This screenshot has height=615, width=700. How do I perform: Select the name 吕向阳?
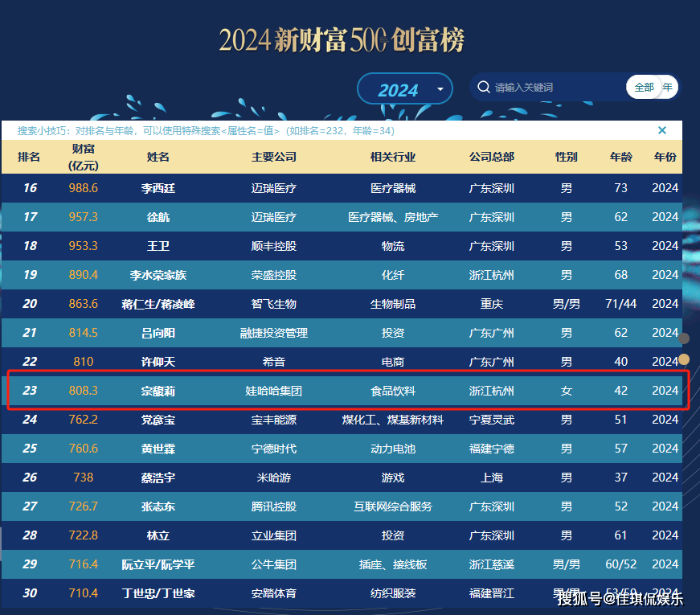[x=158, y=333]
